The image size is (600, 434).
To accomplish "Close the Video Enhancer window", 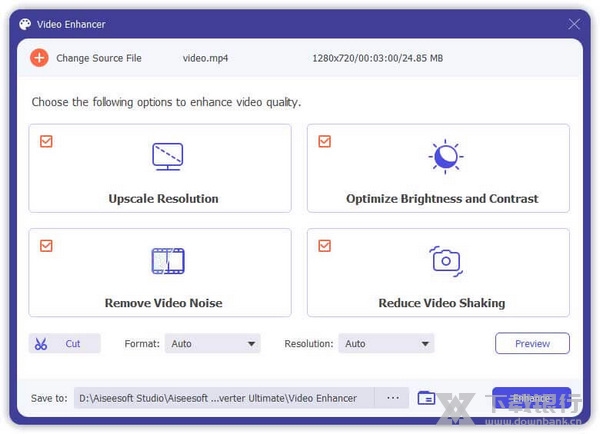I will (x=574, y=24).
